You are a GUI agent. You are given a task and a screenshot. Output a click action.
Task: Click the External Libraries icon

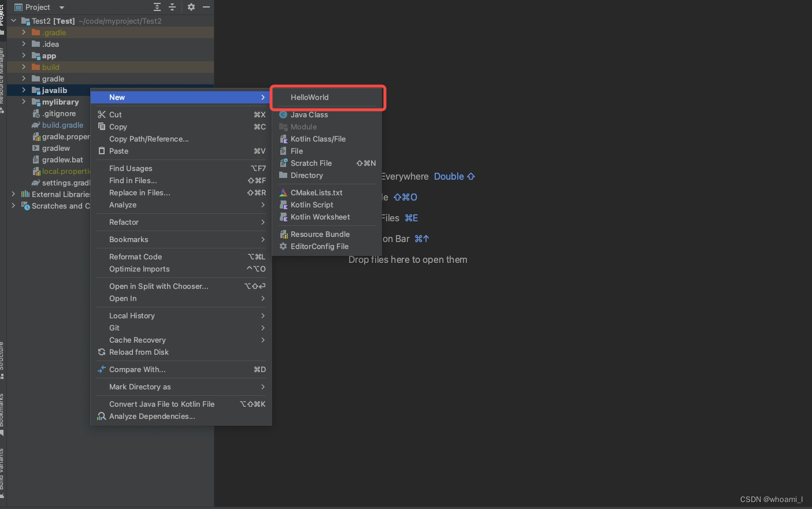tap(25, 194)
